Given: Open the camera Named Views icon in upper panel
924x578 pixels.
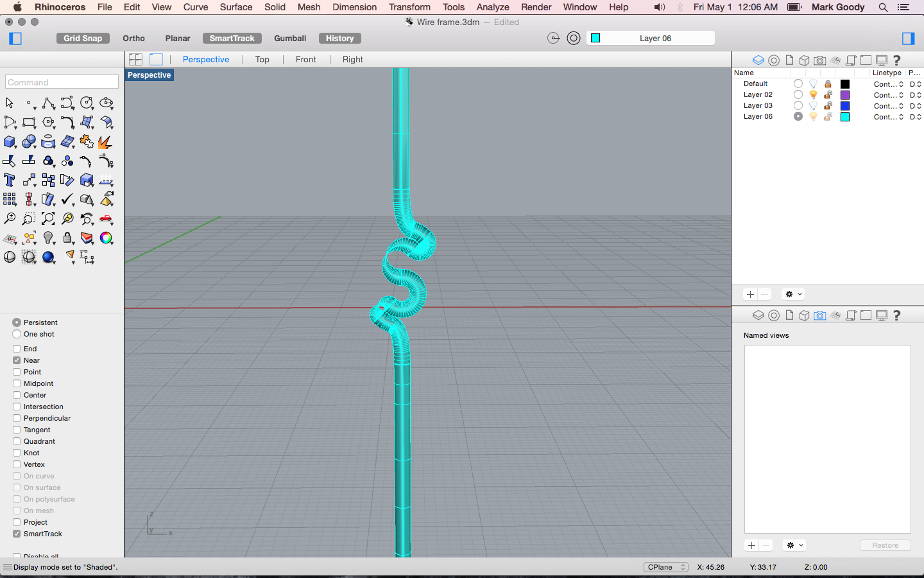Looking at the screenshot, I should [x=820, y=60].
